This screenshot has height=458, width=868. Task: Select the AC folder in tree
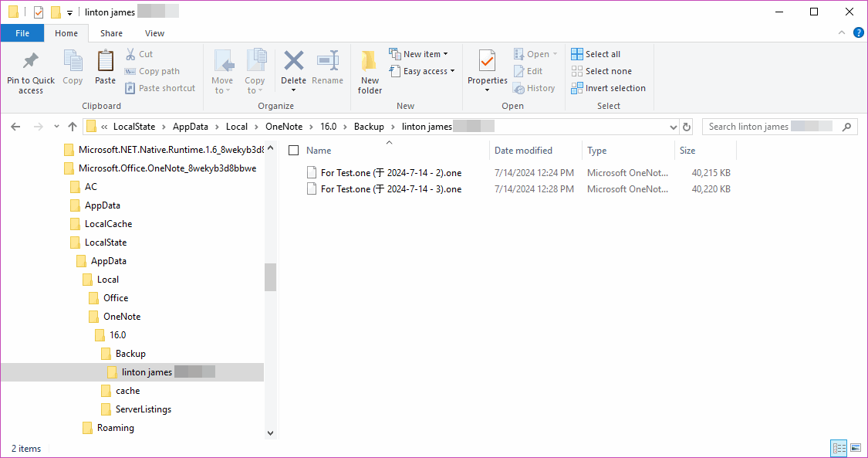coord(83,187)
